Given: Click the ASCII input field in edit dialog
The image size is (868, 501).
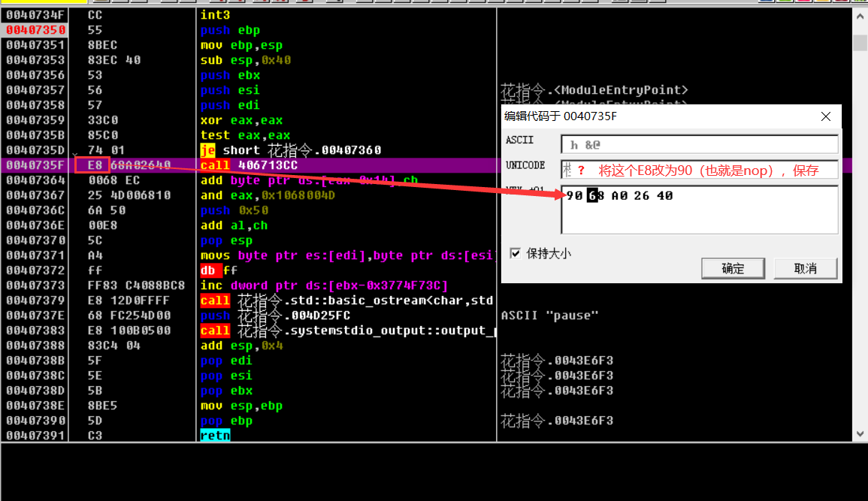Looking at the screenshot, I should pyautogui.click(x=699, y=144).
